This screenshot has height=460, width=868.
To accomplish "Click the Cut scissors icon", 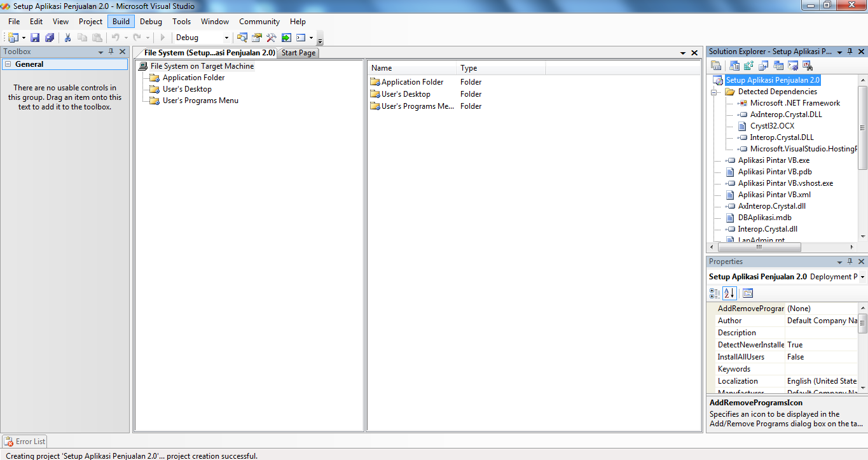I will 67,38.
